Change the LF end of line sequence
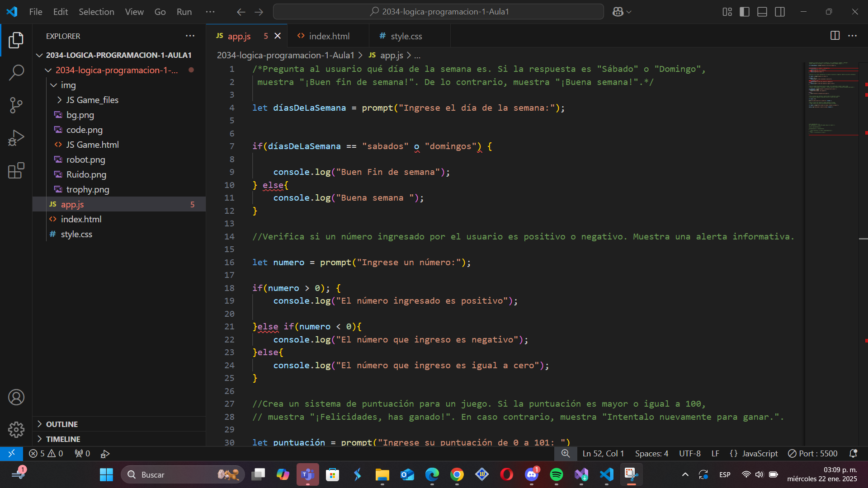The image size is (868, 488). click(715, 453)
